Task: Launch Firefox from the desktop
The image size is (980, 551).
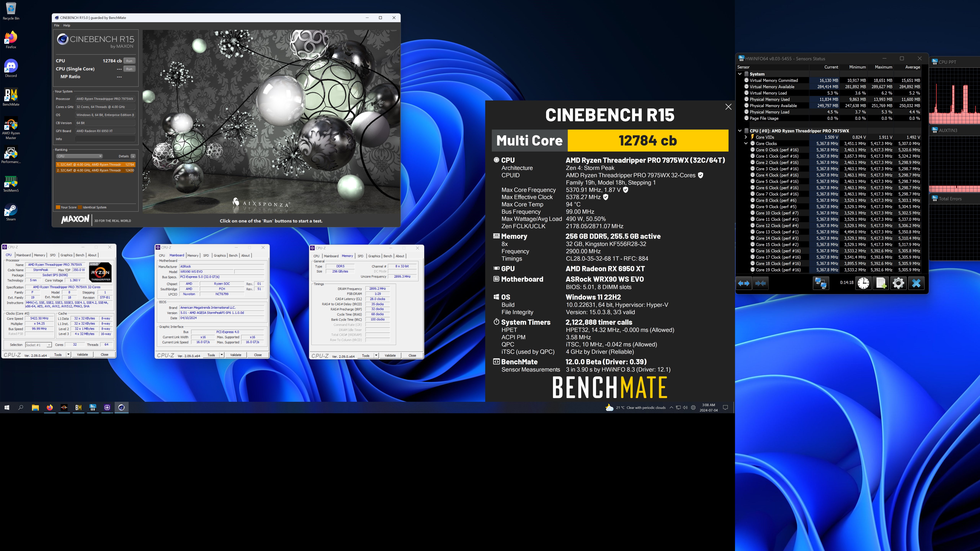Action: pyautogui.click(x=11, y=40)
